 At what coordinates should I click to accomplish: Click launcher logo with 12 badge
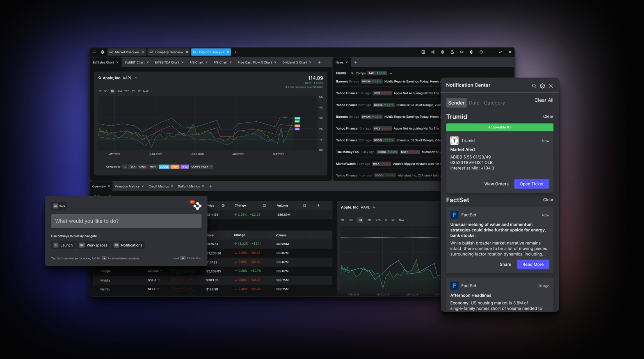tap(197, 206)
